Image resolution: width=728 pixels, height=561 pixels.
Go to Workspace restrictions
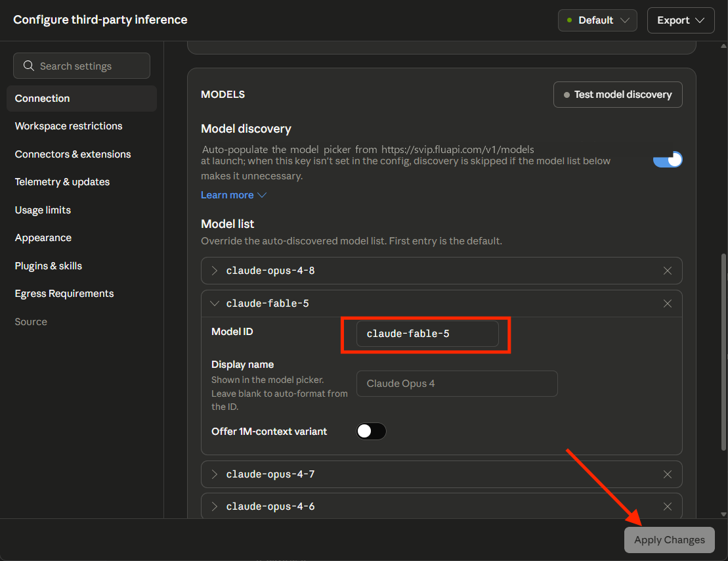click(68, 126)
